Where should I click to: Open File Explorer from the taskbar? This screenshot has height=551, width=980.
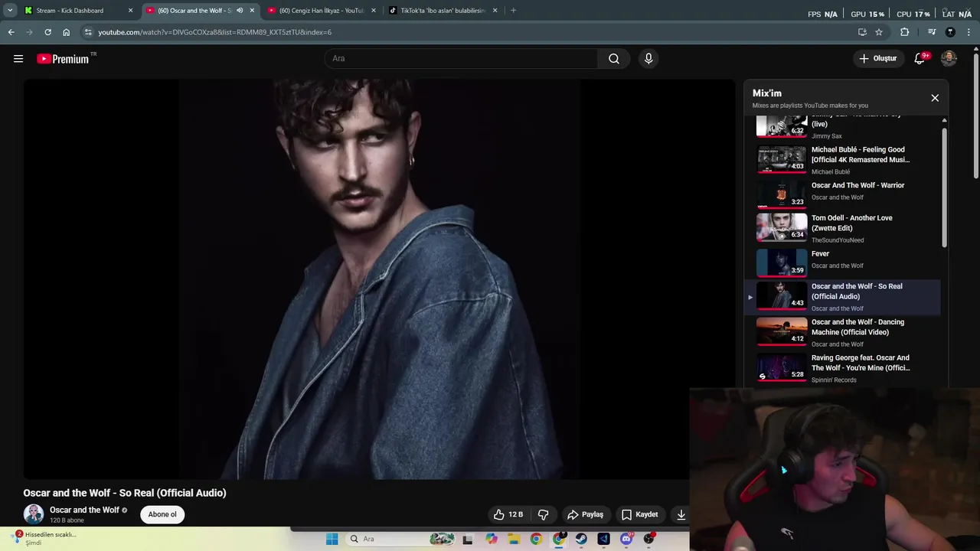point(514,539)
